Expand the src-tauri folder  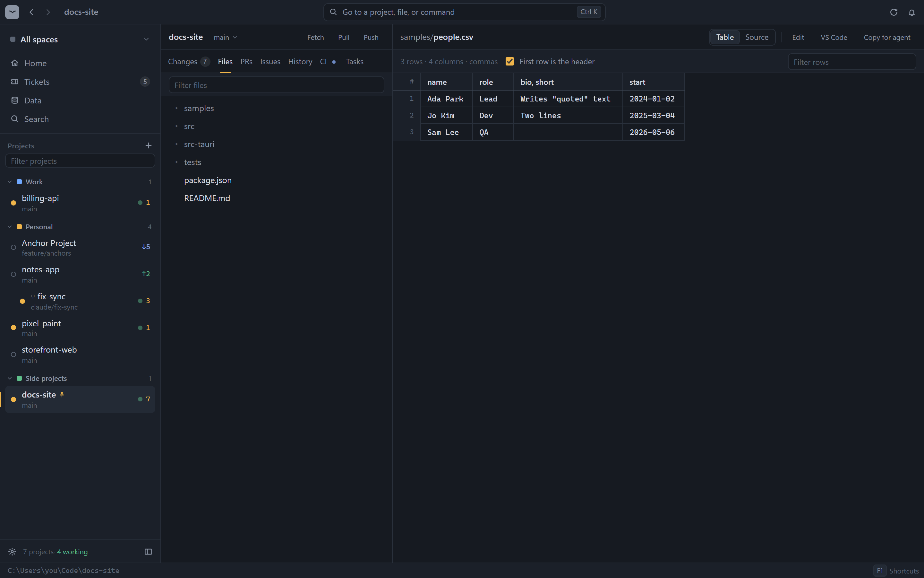point(277,144)
